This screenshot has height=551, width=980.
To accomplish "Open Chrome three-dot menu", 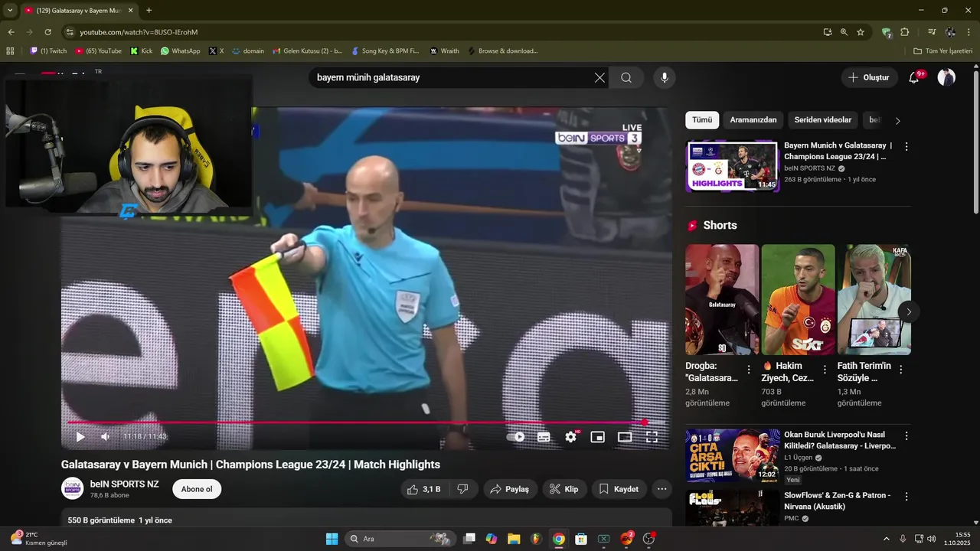I will [x=969, y=32].
